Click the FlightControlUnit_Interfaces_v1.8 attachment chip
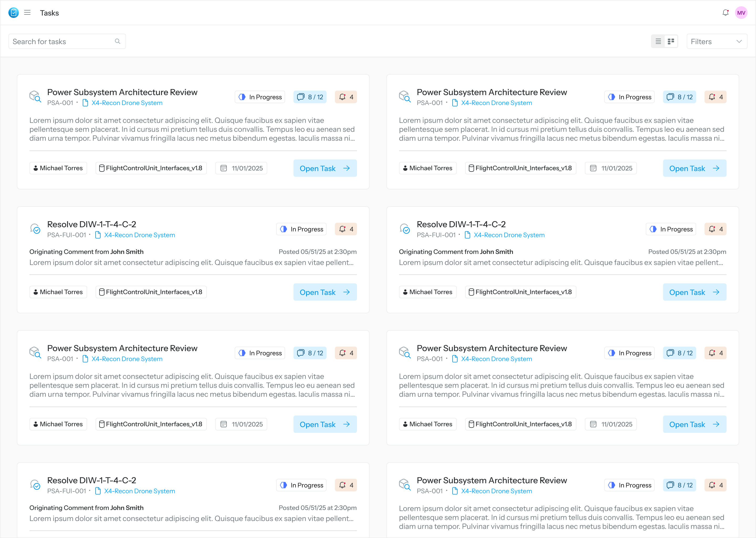 coord(151,168)
